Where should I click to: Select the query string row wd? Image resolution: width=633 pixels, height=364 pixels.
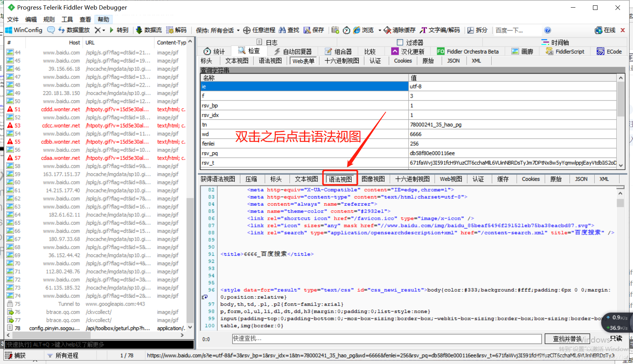[408, 134]
